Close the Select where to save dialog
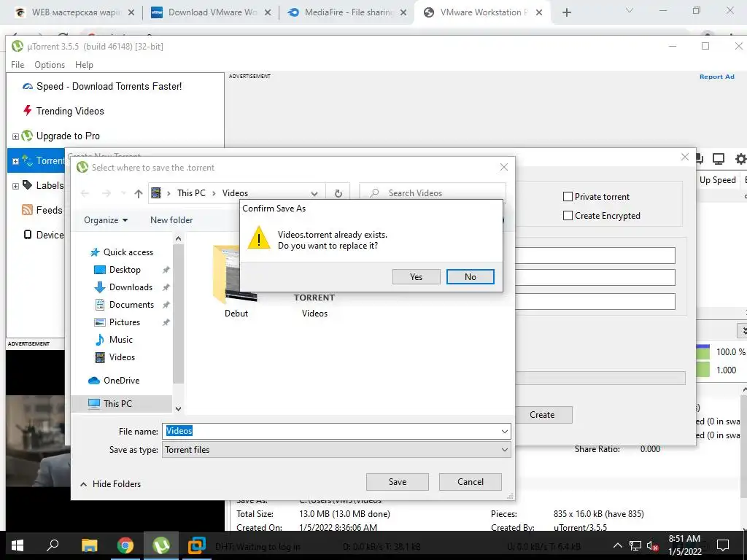The height and width of the screenshot is (560, 747). (504, 167)
